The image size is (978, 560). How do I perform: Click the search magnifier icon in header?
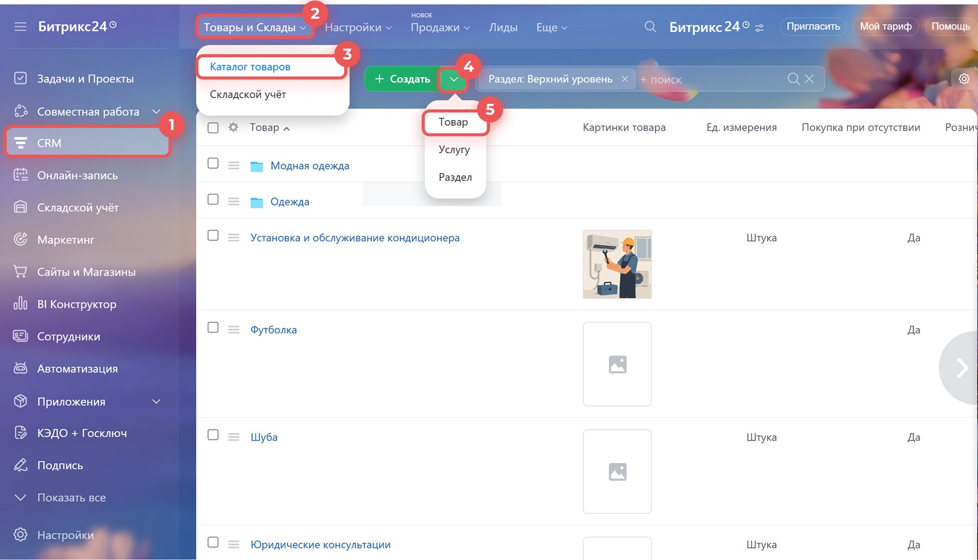point(650,27)
